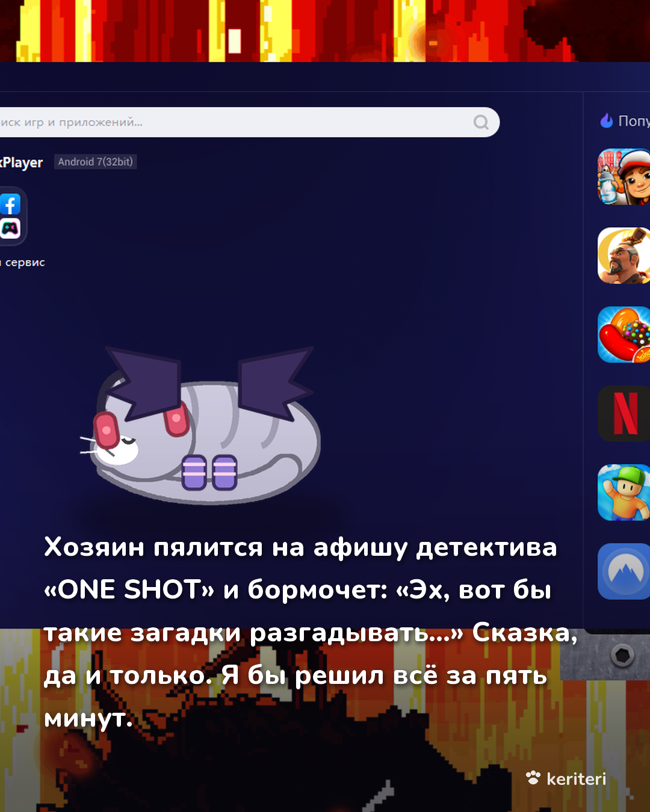Click the game controller icon

pyautogui.click(x=10, y=228)
